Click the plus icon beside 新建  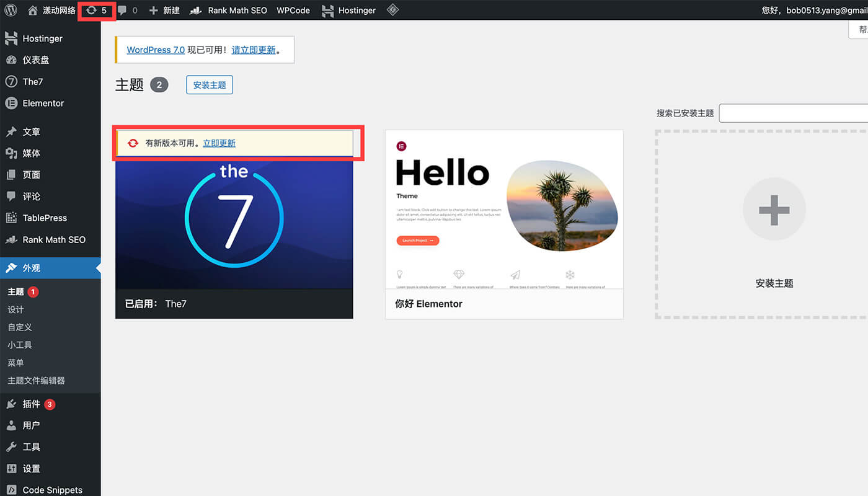click(154, 10)
